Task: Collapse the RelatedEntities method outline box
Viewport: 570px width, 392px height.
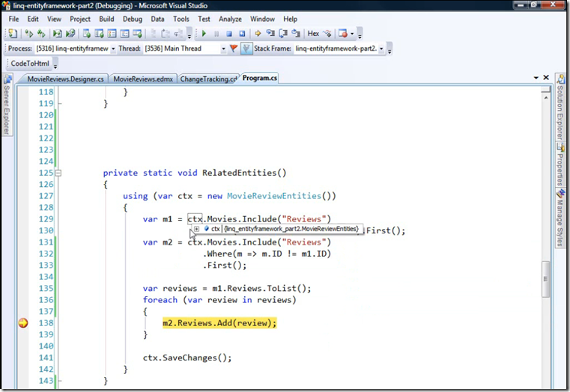Action: tap(58, 173)
